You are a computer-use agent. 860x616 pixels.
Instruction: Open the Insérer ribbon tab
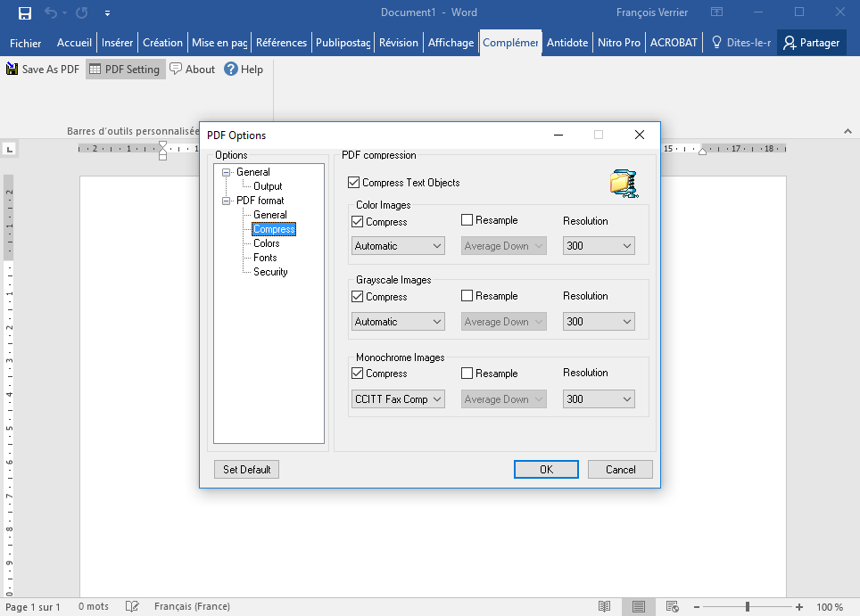(117, 43)
